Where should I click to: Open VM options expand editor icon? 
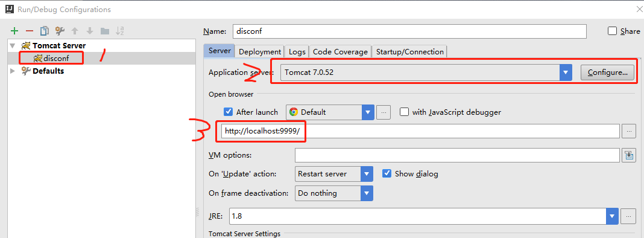[x=629, y=155]
